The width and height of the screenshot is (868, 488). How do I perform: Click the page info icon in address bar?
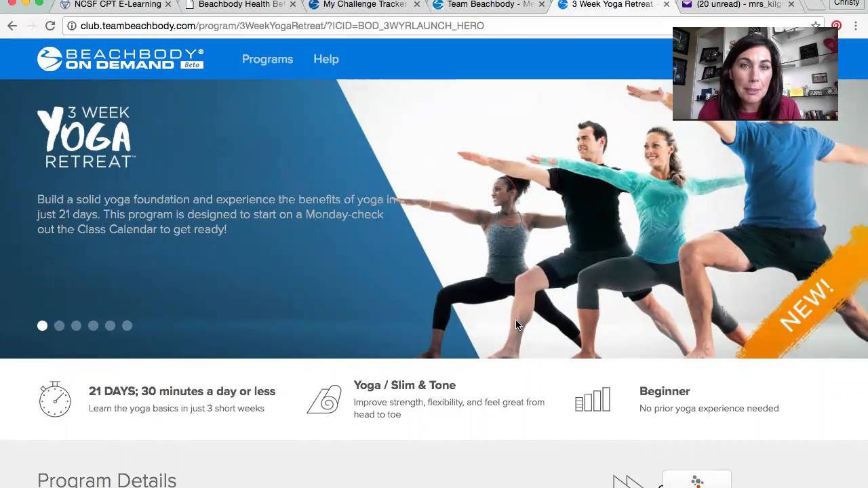point(71,26)
